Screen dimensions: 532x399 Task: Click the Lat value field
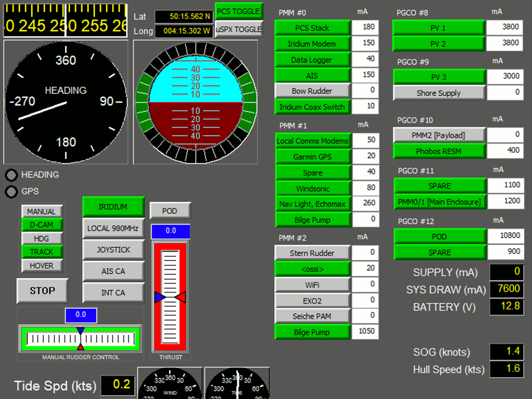tap(184, 16)
